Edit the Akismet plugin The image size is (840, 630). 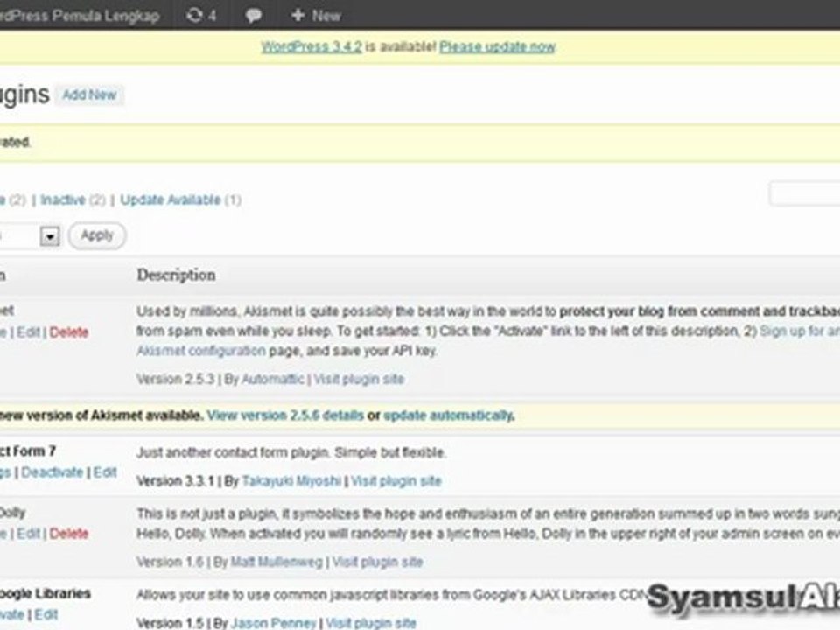coord(28,332)
